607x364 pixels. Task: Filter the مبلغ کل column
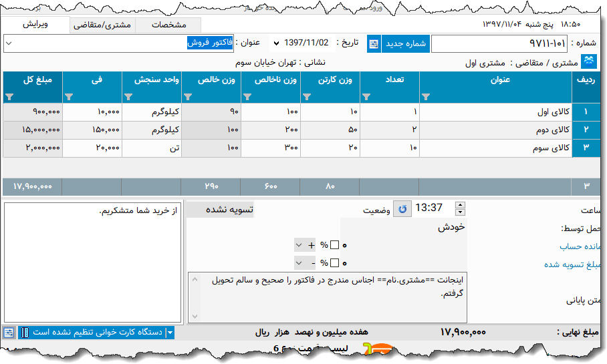point(9,97)
